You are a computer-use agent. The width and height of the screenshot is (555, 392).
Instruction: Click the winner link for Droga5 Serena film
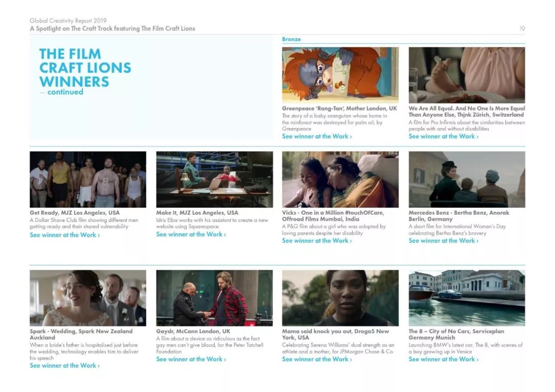317,359
